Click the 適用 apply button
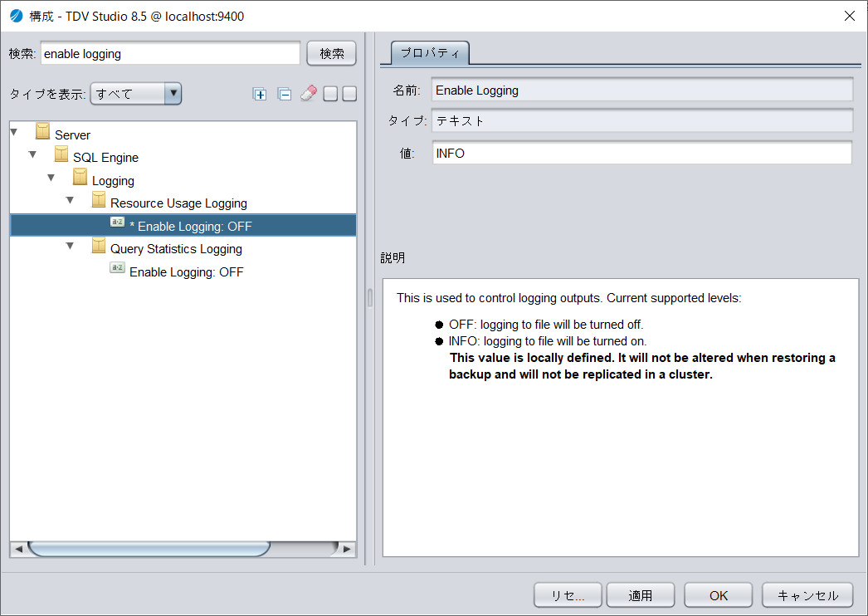Screen dimensions: 868x616 tap(641, 595)
